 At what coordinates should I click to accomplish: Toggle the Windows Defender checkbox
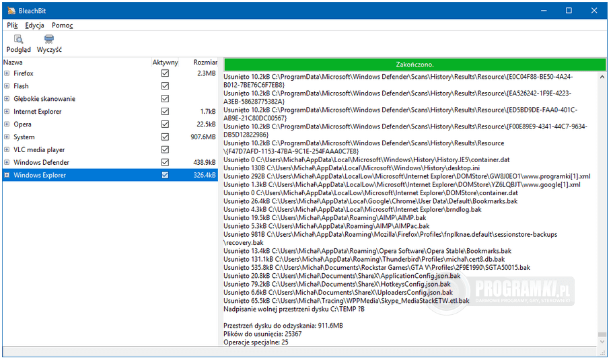165,162
